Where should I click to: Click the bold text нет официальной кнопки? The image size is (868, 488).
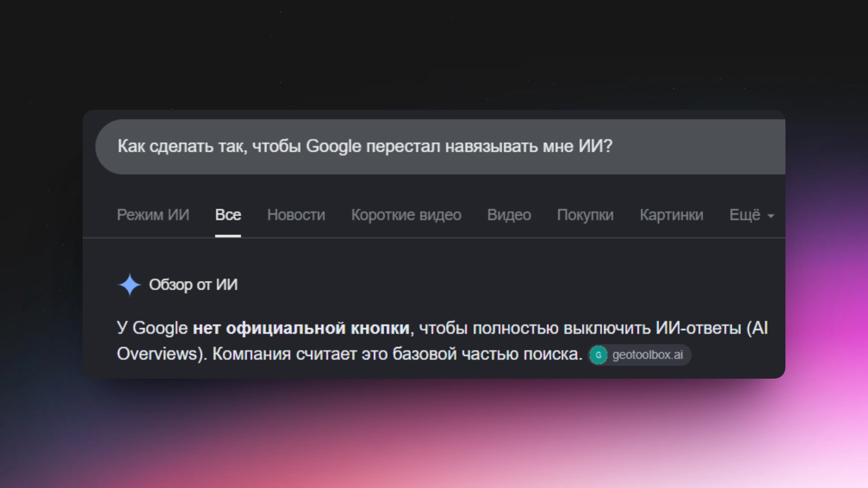[x=301, y=328]
